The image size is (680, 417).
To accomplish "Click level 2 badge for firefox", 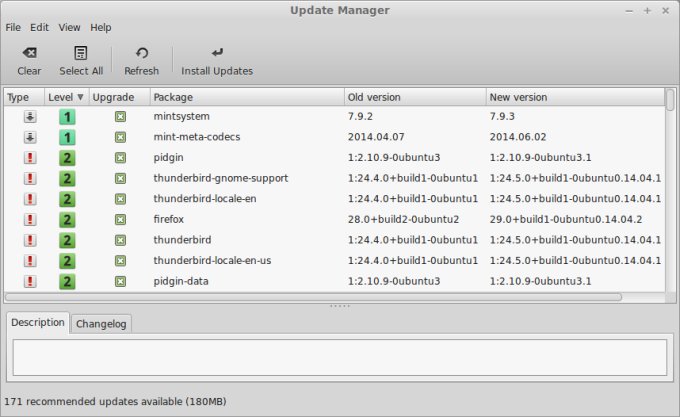I will pyautogui.click(x=67, y=220).
